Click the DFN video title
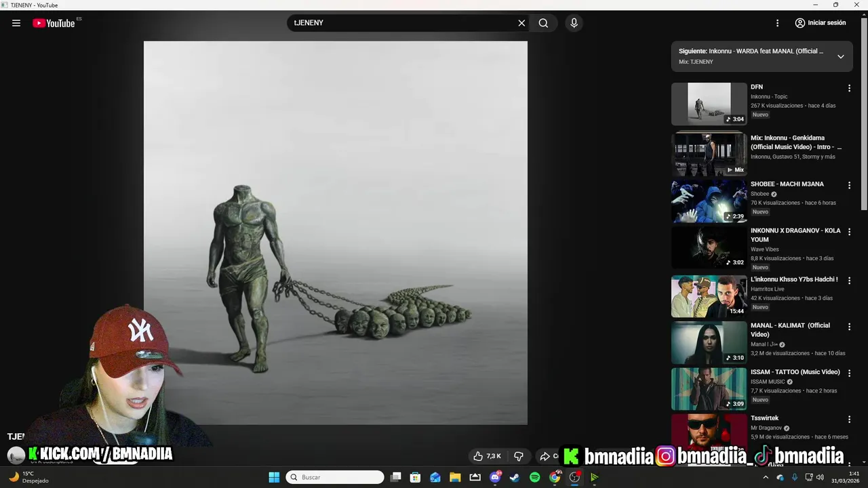The image size is (868, 488). coord(757,87)
